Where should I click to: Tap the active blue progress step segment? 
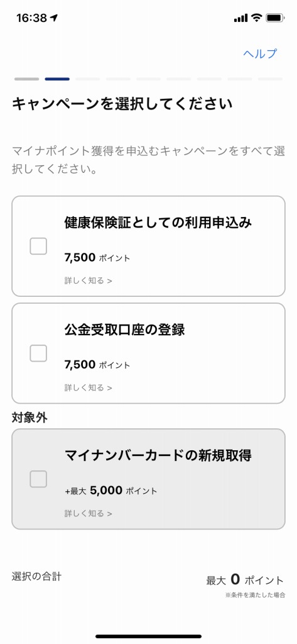(57, 79)
